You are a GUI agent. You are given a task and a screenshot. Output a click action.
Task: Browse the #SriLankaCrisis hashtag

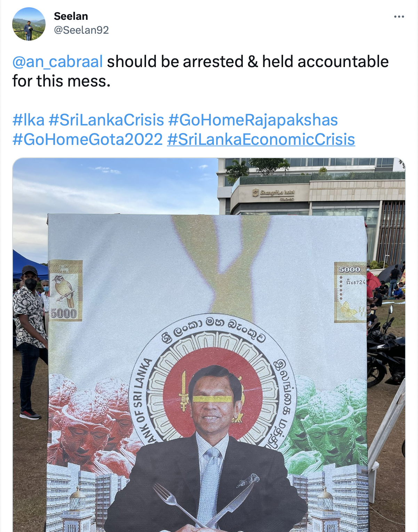coord(106,120)
